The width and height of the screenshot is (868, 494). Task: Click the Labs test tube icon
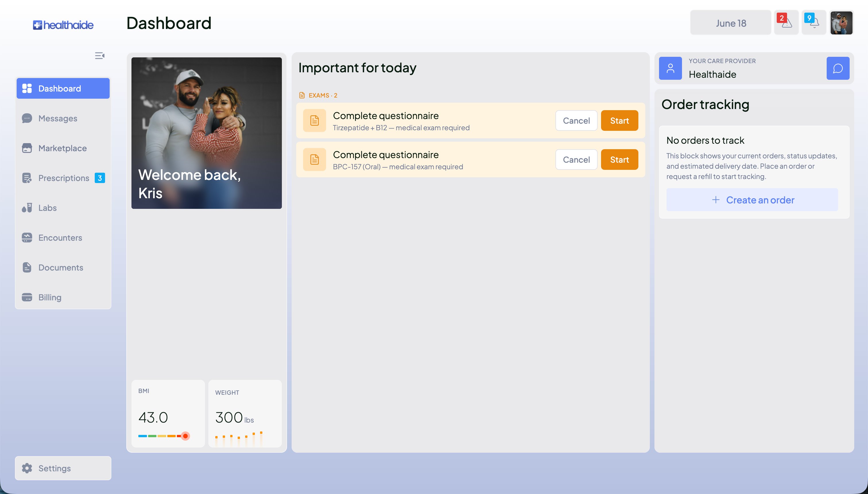click(27, 208)
